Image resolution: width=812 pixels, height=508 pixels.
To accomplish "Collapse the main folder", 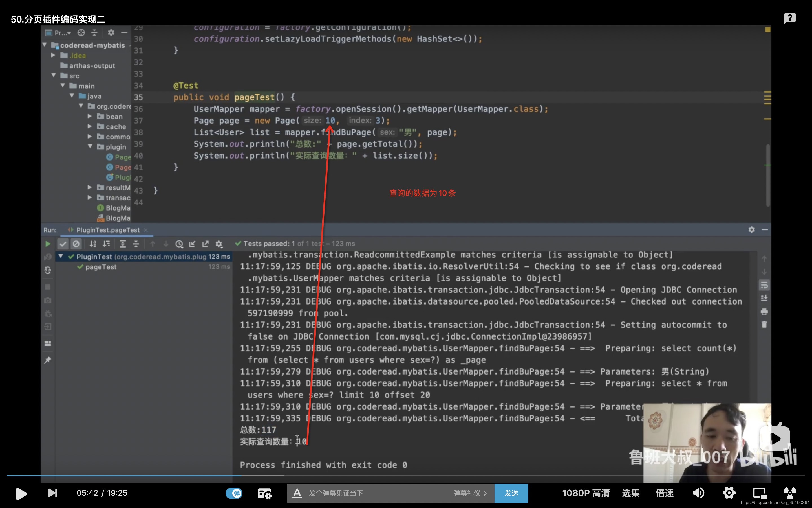I will pos(63,86).
